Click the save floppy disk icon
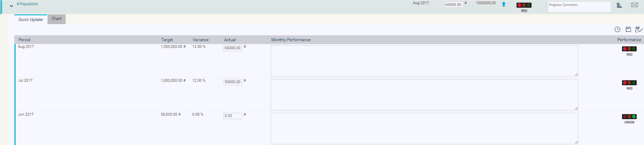 628,29
